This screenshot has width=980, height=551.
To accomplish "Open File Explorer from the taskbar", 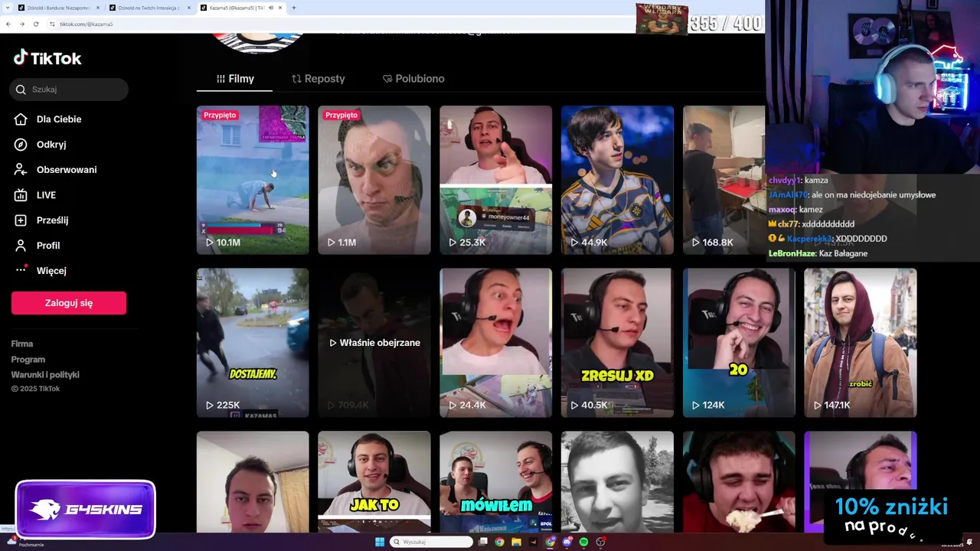I will (x=516, y=542).
